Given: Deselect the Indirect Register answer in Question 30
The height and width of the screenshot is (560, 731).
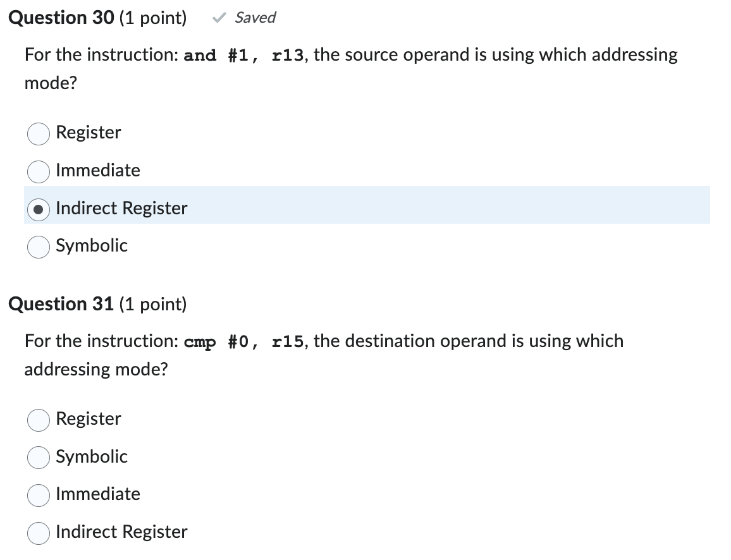Looking at the screenshot, I should point(39,209).
